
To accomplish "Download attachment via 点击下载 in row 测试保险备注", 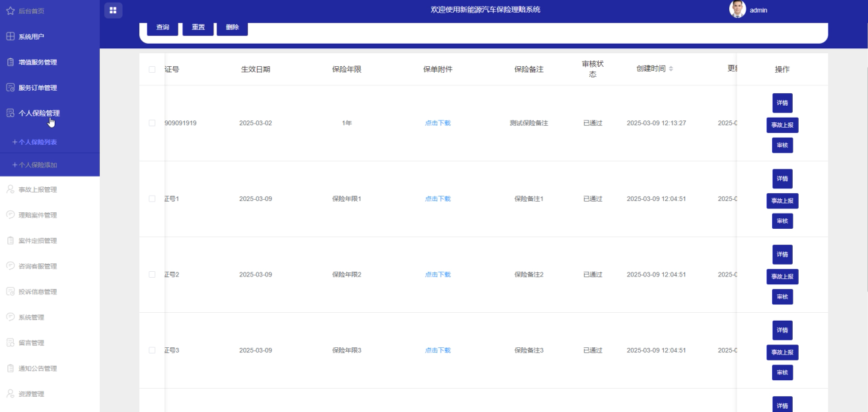I will 438,123.
